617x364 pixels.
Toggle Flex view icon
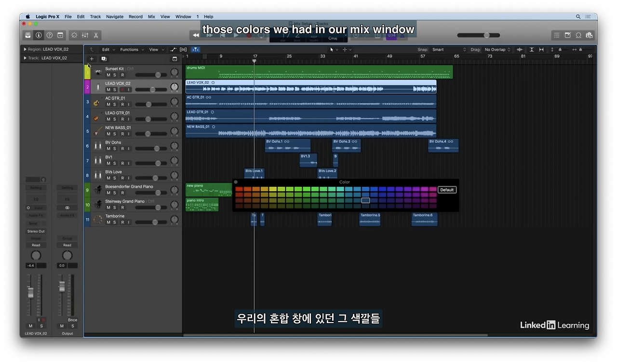pos(183,50)
